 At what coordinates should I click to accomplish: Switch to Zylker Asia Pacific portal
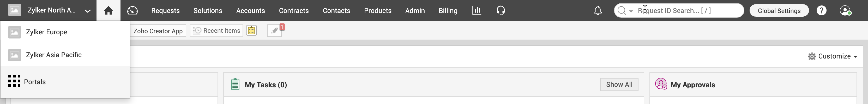(53, 55)
